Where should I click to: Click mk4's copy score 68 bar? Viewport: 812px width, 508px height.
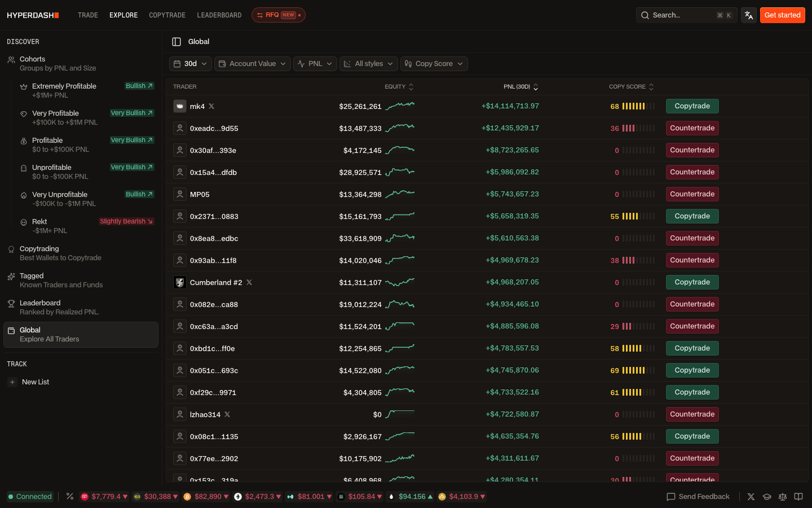[x=638, y=106]
